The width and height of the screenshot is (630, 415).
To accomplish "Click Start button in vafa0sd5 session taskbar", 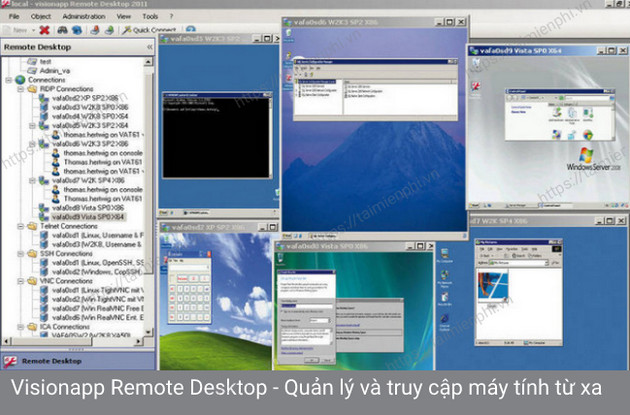I will tap(164, 213).
